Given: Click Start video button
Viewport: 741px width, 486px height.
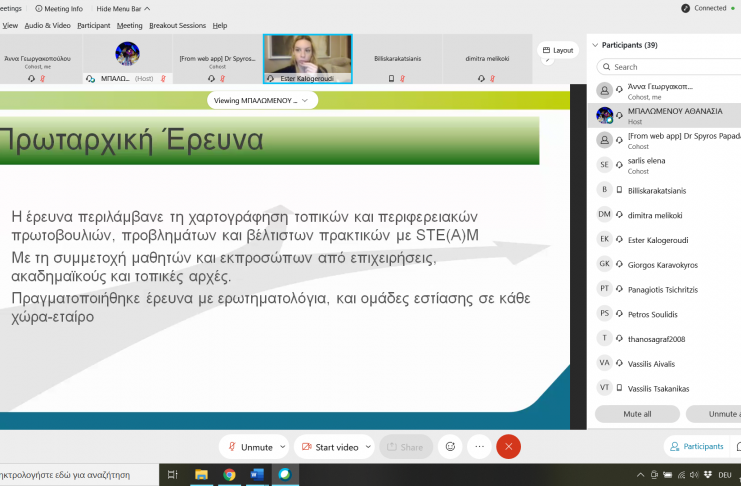Looking at the screenshot, I should tap(329, 447).
